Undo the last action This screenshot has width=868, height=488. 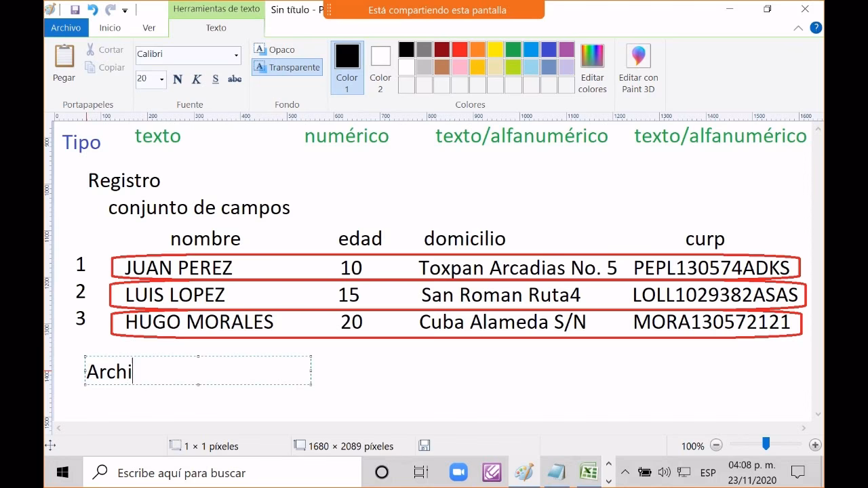[x=92, y=9]
